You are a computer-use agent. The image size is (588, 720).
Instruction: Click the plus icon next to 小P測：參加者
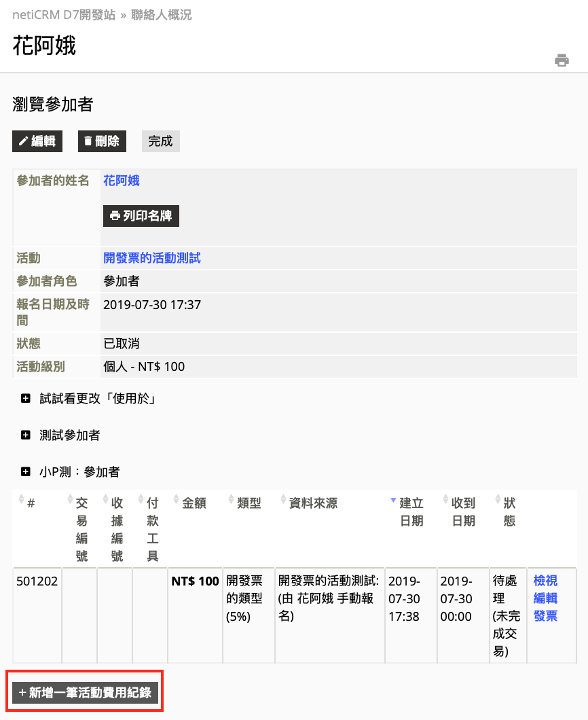24,471
